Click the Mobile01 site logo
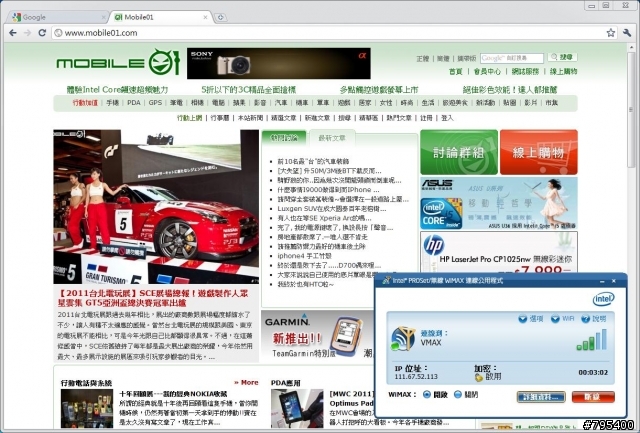This screenshot has width=640, height=433. [x=118, y=62]
